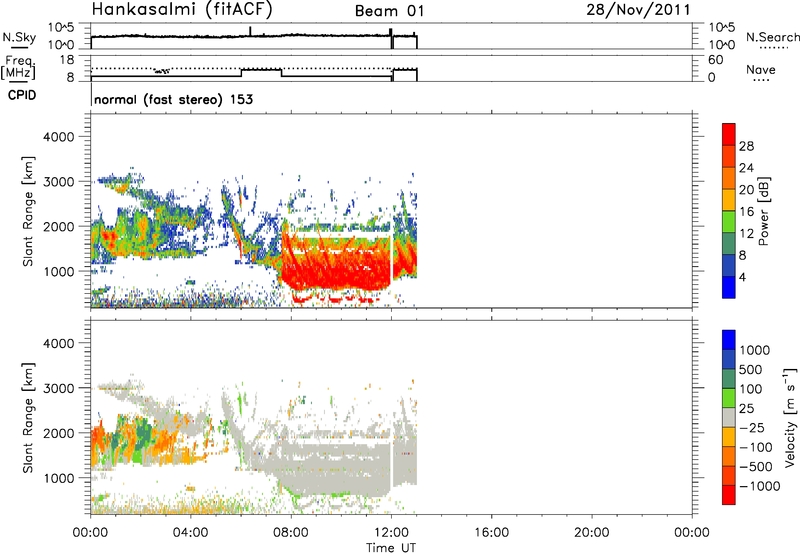The image size is (800, 554).
Task: Select 'normal (fast stereo) 153' text
Action: 173,99
